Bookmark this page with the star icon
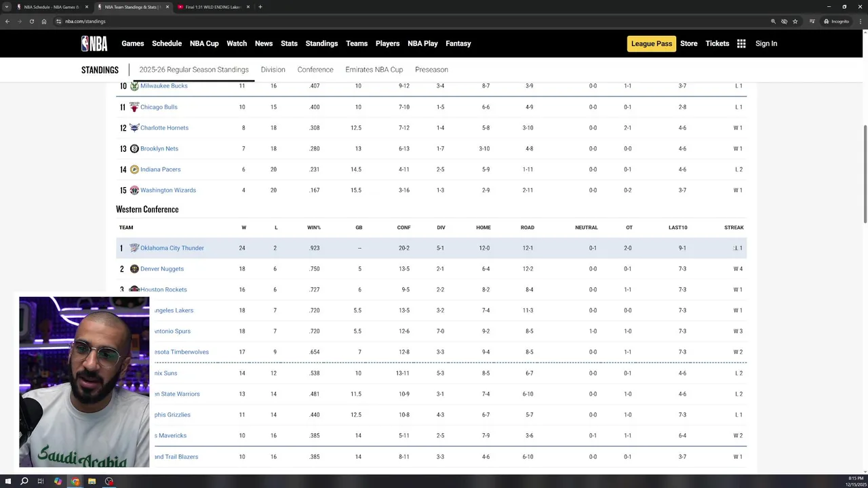Viewport: 868px width, 488px height. 795,21
